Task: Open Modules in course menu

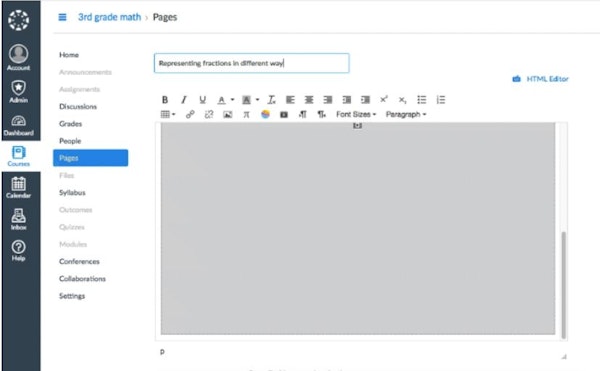Action: point(73,244)
